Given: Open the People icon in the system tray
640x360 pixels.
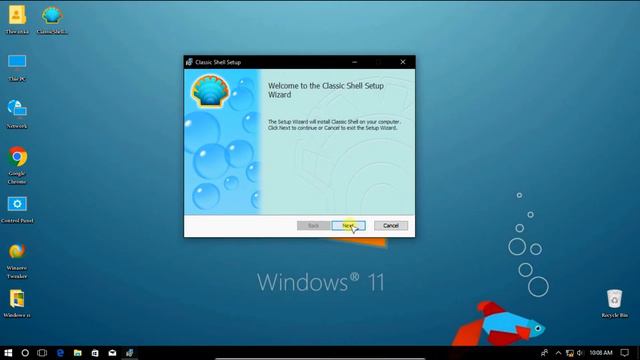Looking at the screenshot, I should coord(544,353).
